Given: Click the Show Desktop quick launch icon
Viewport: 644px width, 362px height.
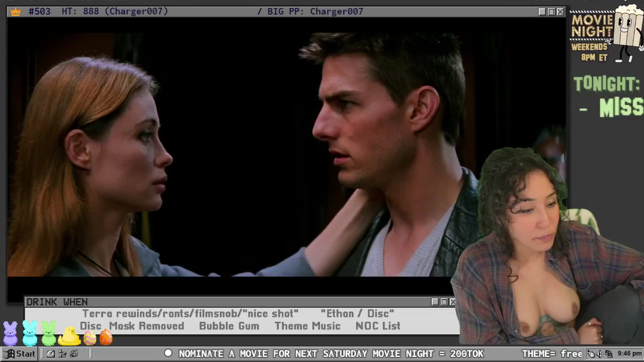Looking at the screenshot, I should [x=51, y=354].
